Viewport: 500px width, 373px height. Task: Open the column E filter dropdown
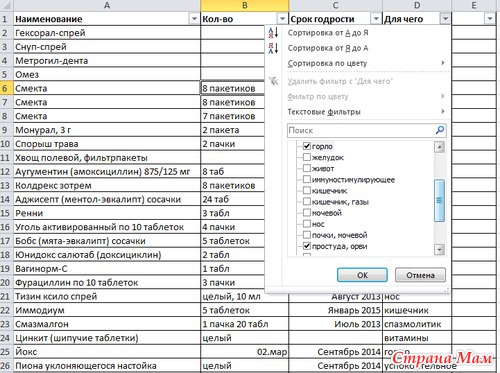coord(489,19)
